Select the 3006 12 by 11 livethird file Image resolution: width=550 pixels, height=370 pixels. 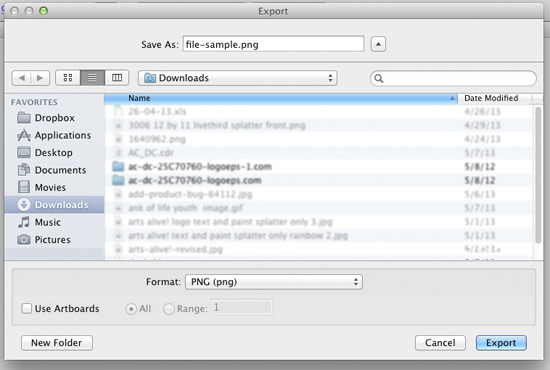(x=217, y=125)
